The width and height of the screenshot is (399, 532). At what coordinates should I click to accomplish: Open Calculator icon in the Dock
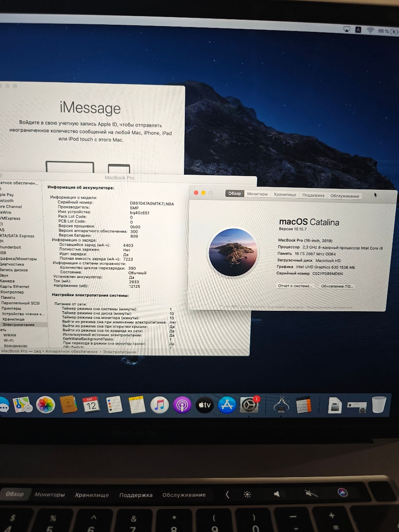coord(304,404)
